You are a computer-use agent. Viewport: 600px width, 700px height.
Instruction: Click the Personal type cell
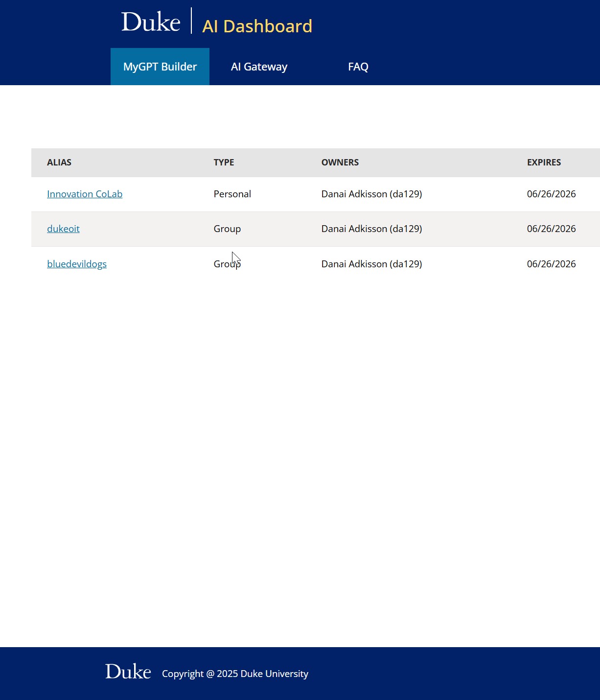click(x=232, y=194)
